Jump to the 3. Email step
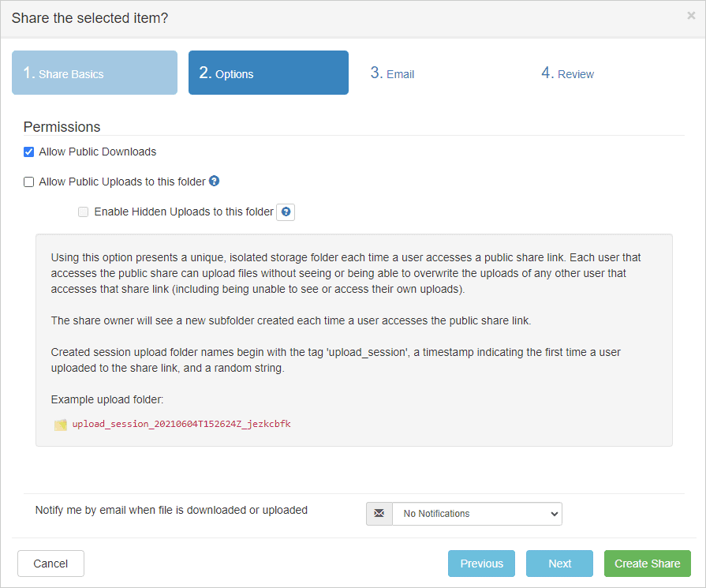Screen dimensions: 706x588 point(393,73)
